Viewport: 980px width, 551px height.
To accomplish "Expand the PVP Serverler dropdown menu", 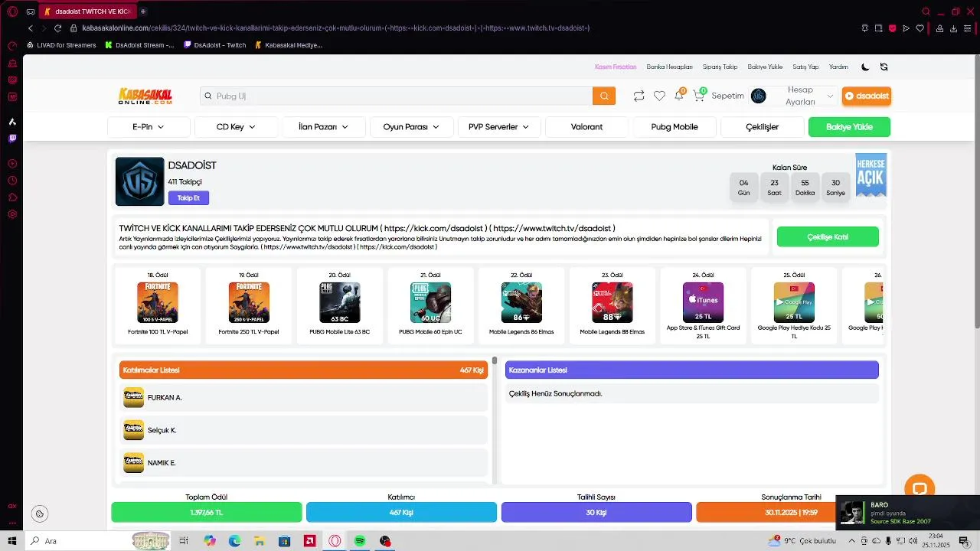I will tap(499, 127).
